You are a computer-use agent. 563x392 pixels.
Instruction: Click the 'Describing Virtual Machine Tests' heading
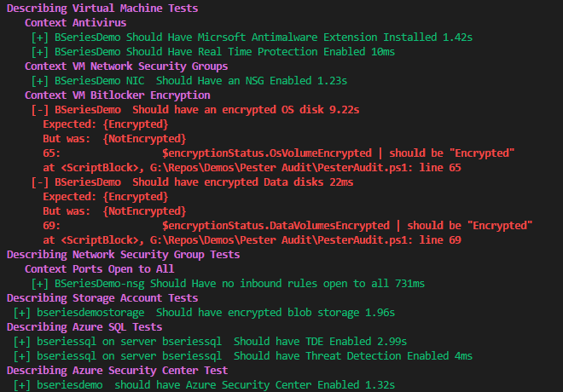(102, 9)
